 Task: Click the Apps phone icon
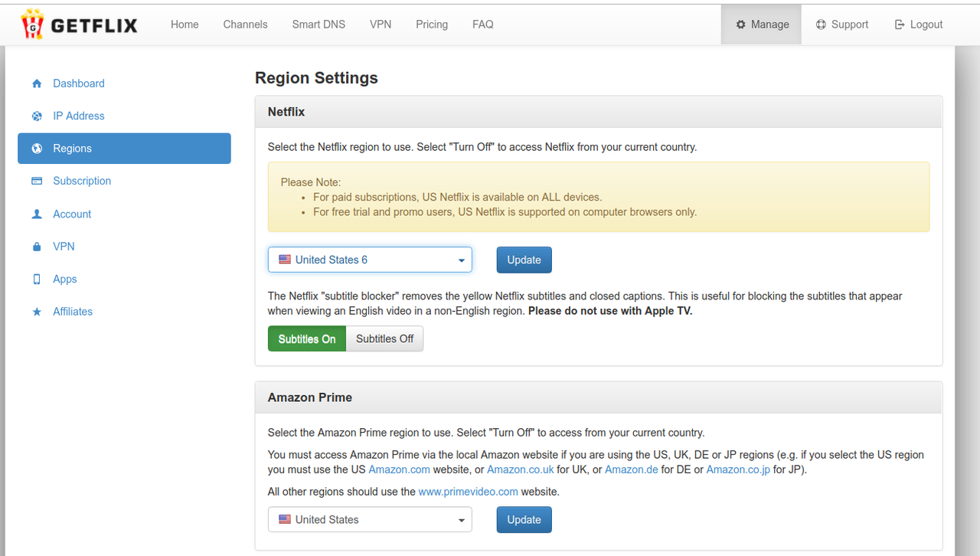pos(37,280)
